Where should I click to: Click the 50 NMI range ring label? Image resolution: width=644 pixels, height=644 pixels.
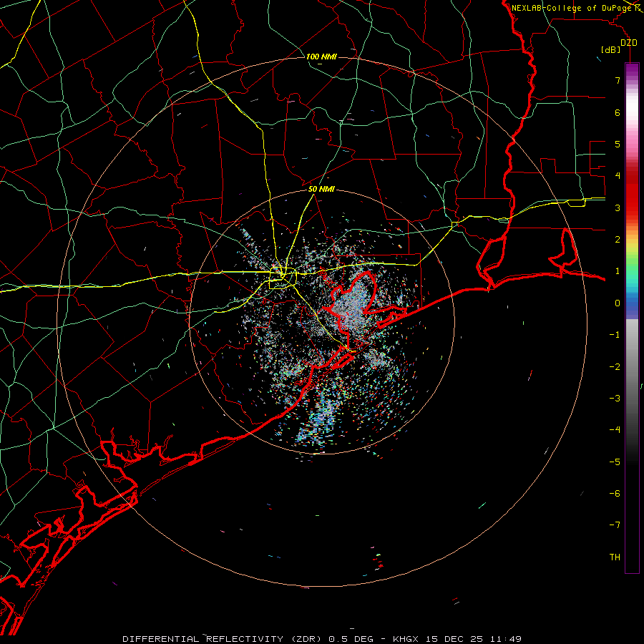[x=321, y=189]
